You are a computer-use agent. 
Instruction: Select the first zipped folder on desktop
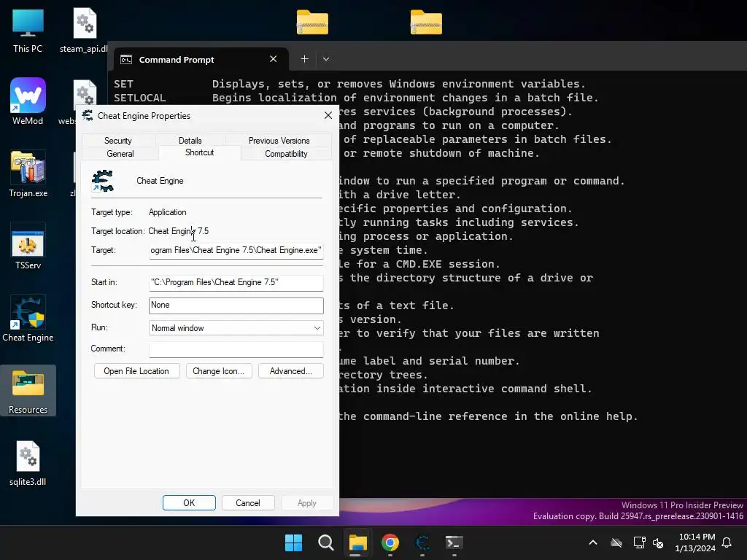312,23
